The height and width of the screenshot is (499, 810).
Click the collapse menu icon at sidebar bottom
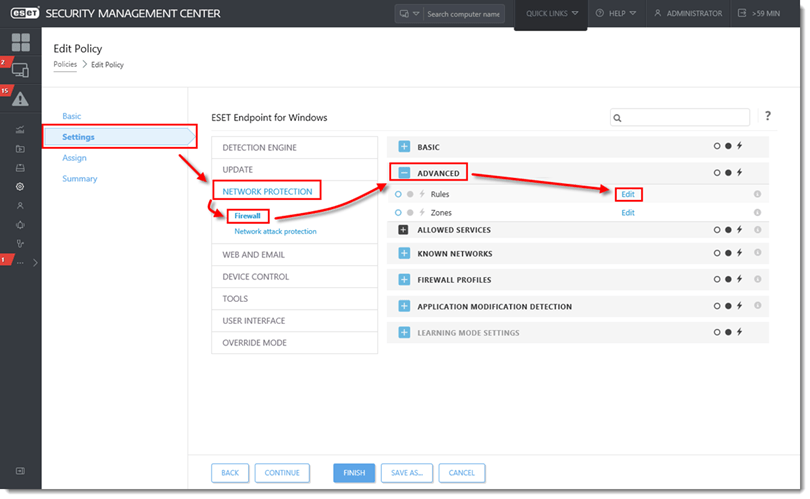coord(20,471)
